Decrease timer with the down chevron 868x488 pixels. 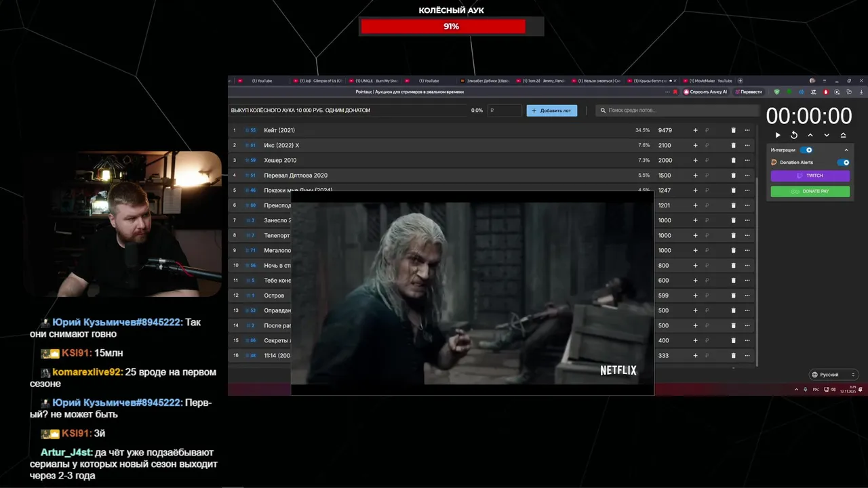click(x=827, y=135)
